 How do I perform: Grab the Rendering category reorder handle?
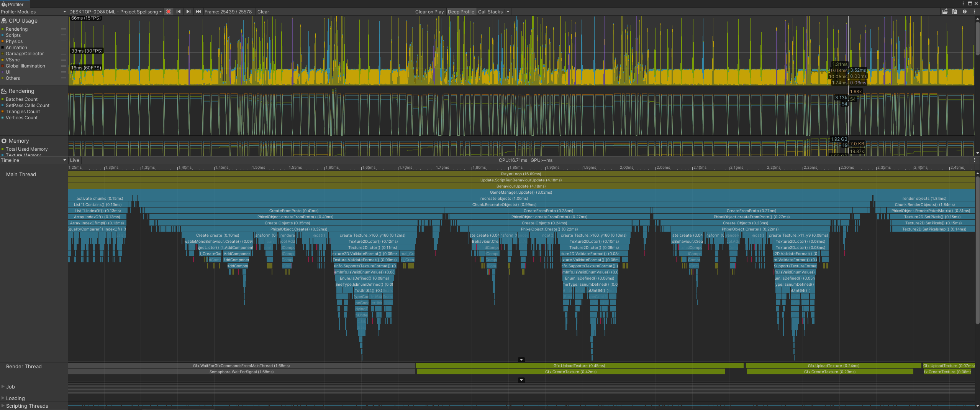tap(64, 29)
